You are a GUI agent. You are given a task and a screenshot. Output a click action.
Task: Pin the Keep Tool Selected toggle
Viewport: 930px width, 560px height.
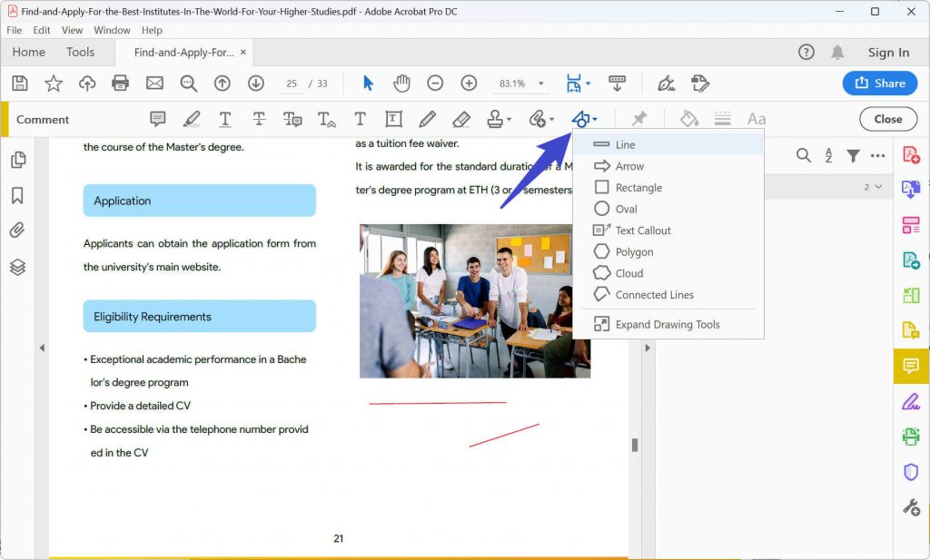coord(638,118)
